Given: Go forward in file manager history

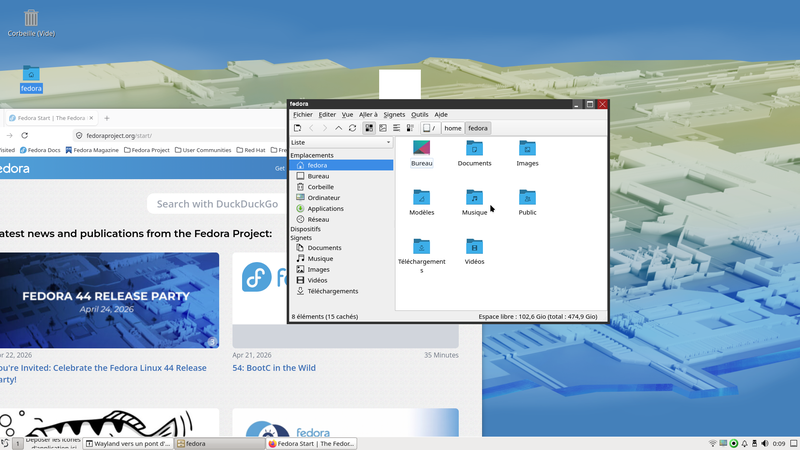Looking at the screenshot, I should (x=324, y=128).
